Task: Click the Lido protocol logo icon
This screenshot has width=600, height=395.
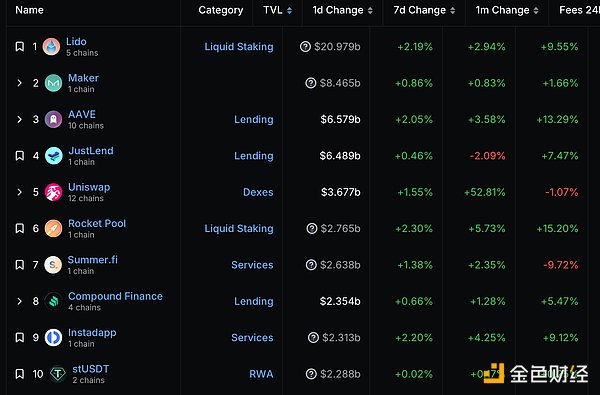Action: pyautogui.click(x=51, y=47)
